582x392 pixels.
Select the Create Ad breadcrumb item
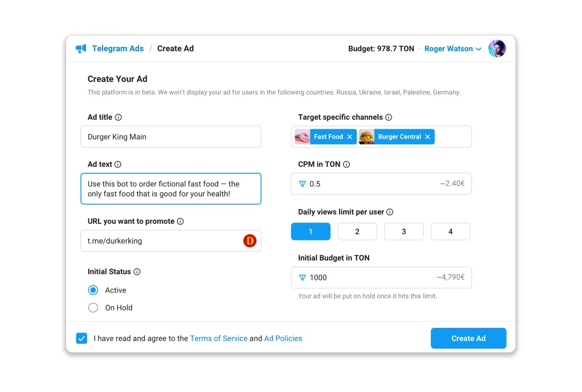click(x=175, y=48)
